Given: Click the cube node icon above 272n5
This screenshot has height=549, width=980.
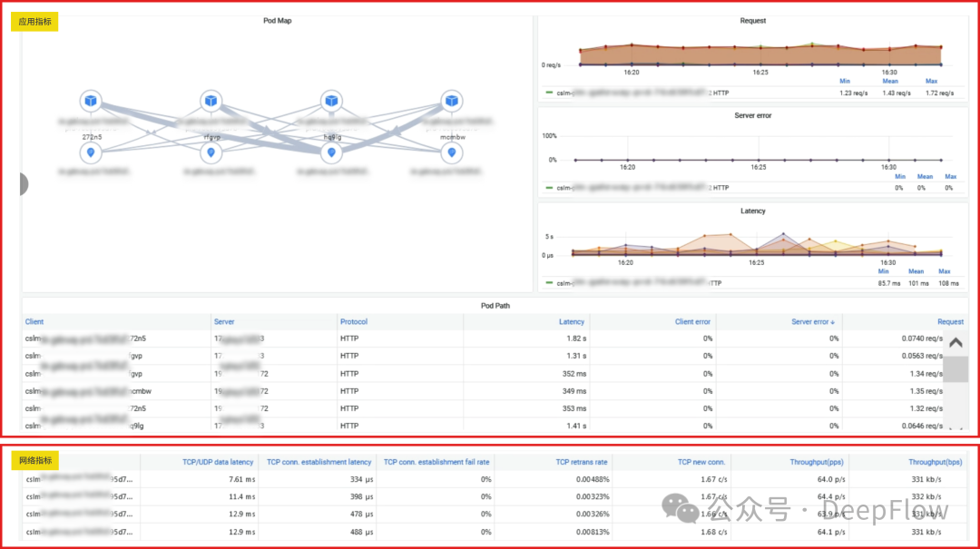Looking at the screenshot, I should pyautogui.click(x=89, y=101).
